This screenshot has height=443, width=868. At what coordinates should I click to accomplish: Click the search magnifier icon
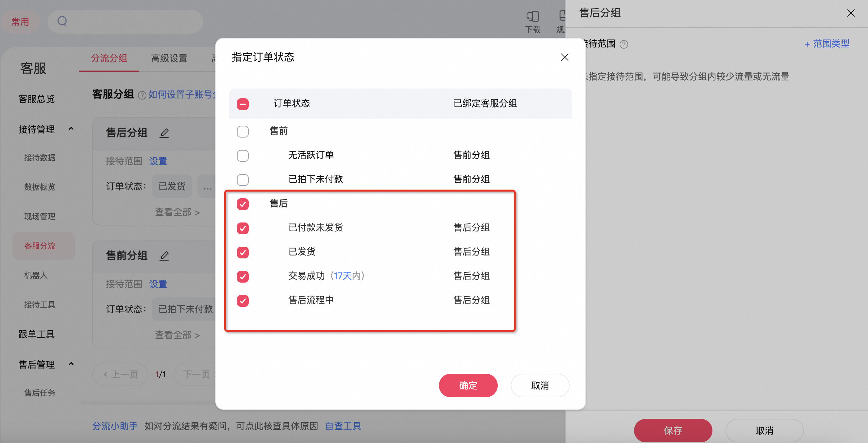point(62,22)
